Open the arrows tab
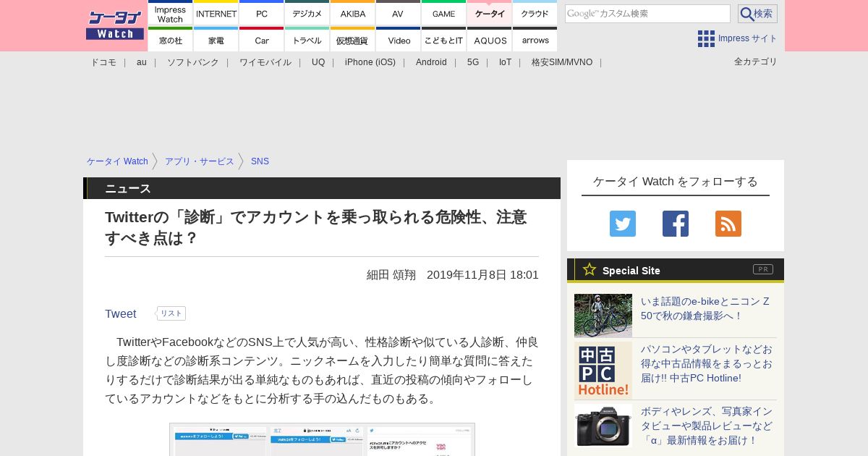Image resolution: width=868 pixels, height=456 pixels. [x=535, y=40]
